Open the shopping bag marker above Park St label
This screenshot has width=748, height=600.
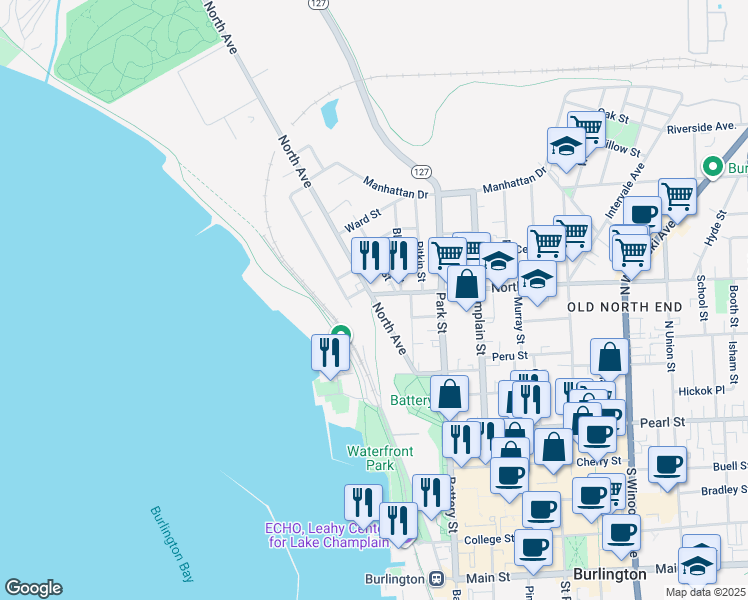(x=467, y=285)
